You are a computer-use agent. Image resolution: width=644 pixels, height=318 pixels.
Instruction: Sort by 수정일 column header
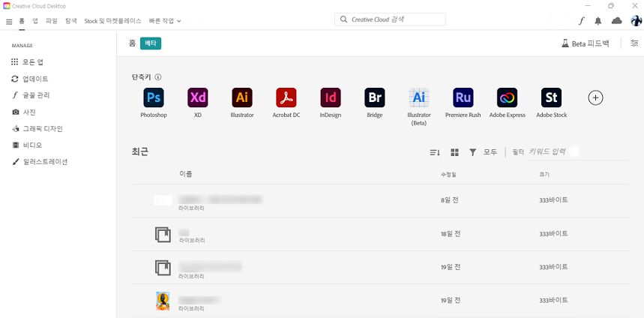(448, 174)
